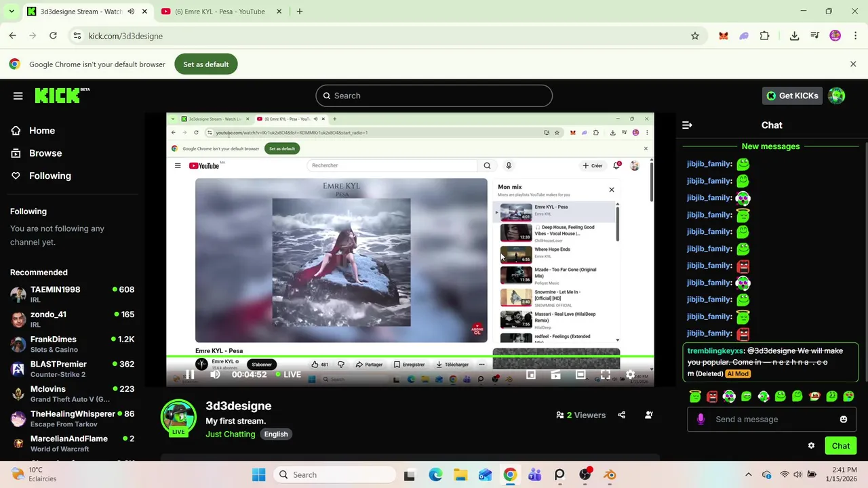Send the red angry emote from quick row
This screenshot has width=868, height=488.
pos(712,396)
